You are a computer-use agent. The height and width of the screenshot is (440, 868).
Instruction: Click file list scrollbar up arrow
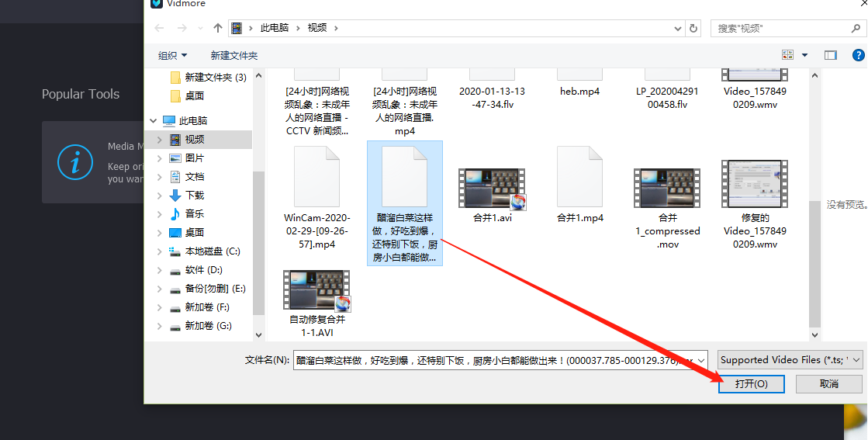[x=814, y=75]
